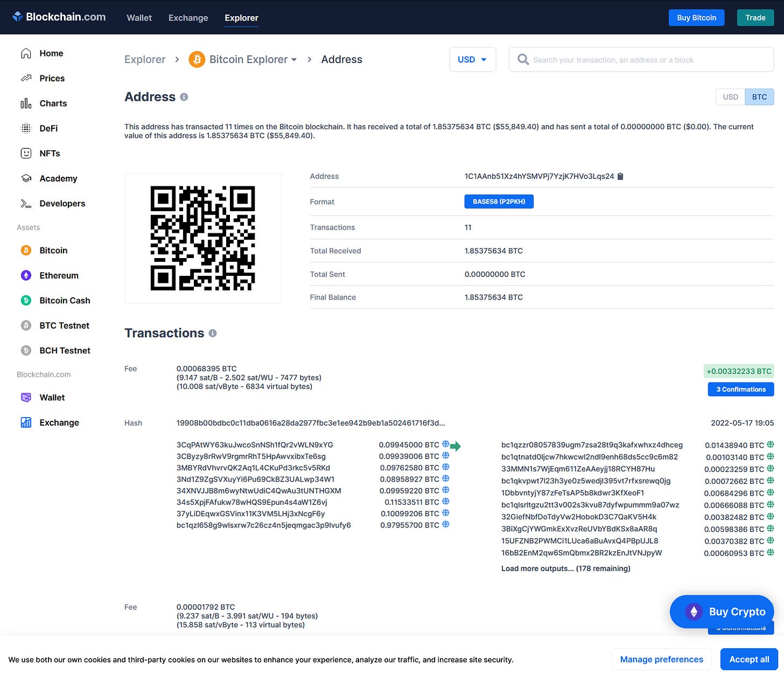
Task: Click globe icon beside 0.01438940 BTC output
Action: 771,444
